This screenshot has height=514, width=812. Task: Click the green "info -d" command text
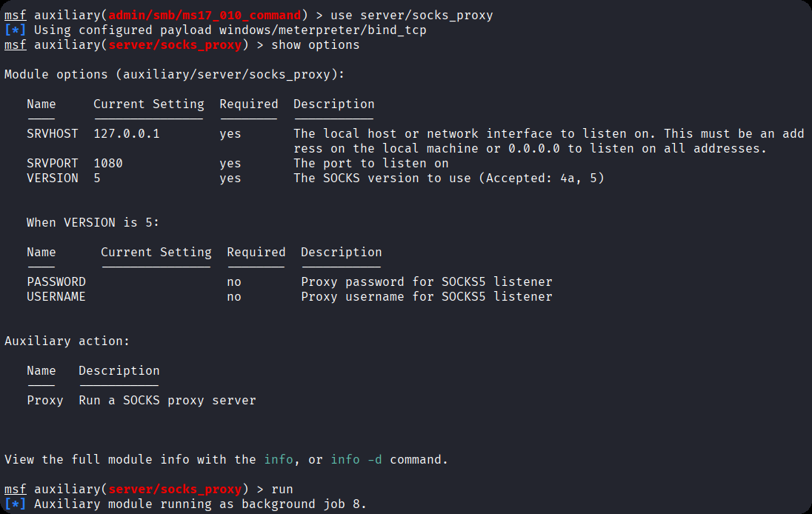click(356, 460)
